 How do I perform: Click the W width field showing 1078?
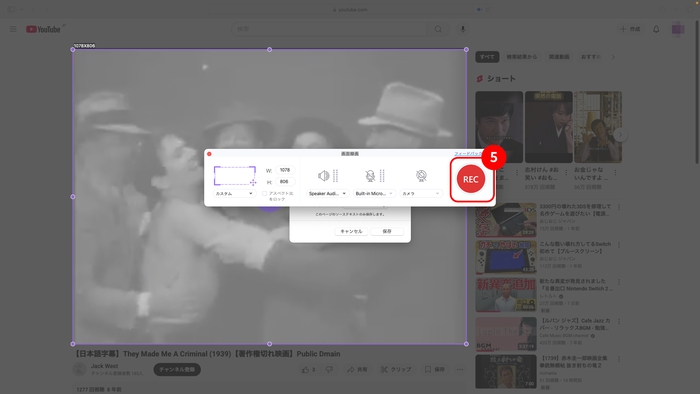click(x=285, y=170)
